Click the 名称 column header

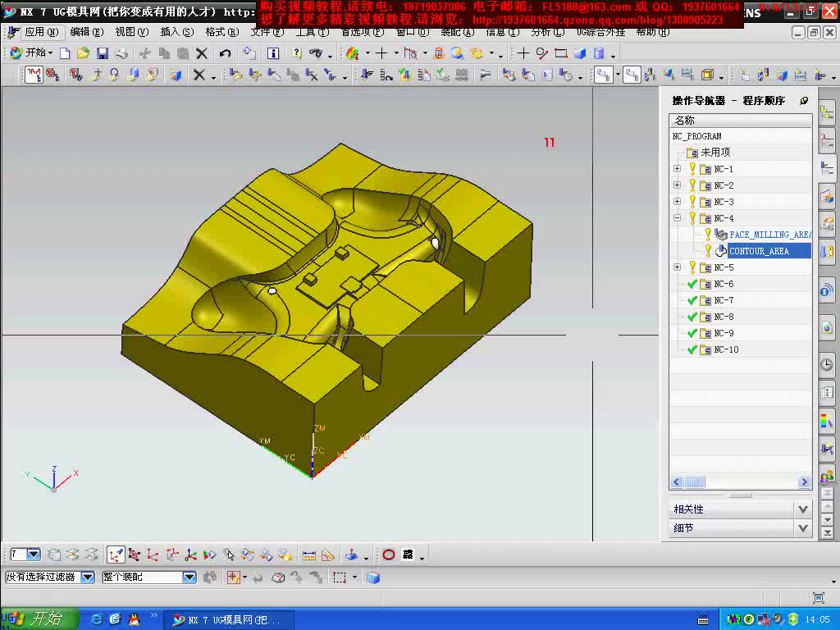click(x=741, y=120)
